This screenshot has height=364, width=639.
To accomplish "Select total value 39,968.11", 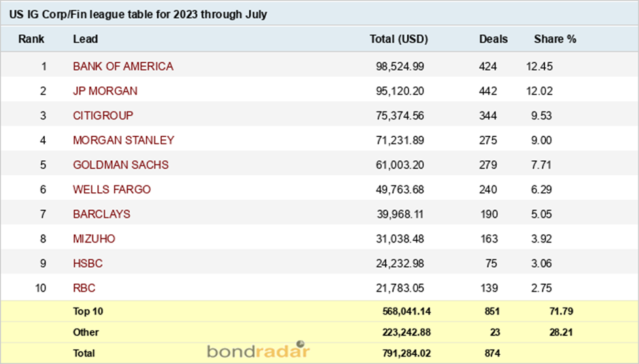I will point(400,214).
